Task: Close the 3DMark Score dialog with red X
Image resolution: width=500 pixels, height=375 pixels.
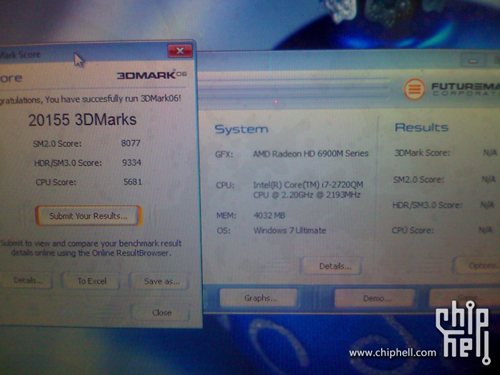Action: click(180, 51)
